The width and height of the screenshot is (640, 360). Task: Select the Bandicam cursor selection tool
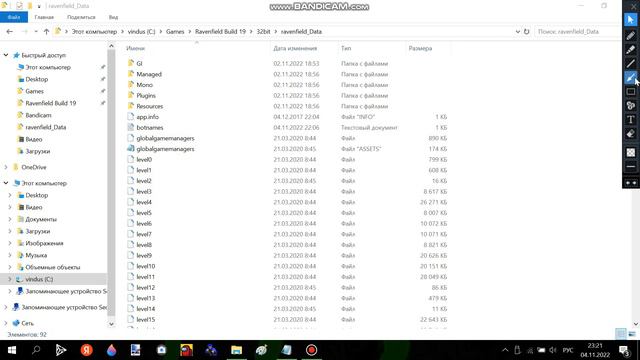[x=631, y=20]
